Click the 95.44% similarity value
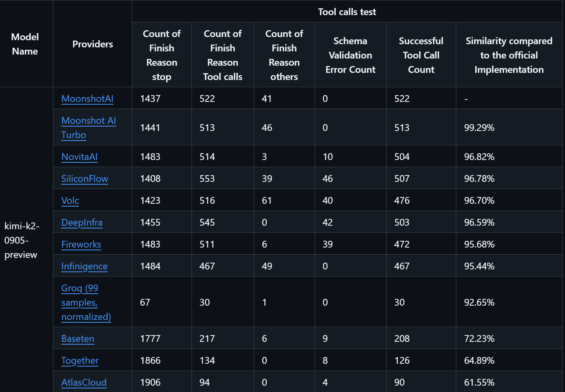 tap(479, 266)
